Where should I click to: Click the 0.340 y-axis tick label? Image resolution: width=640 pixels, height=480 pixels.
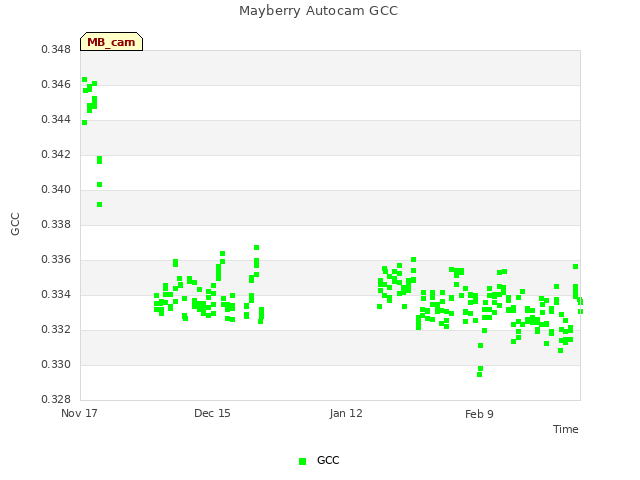pos(56,189)
